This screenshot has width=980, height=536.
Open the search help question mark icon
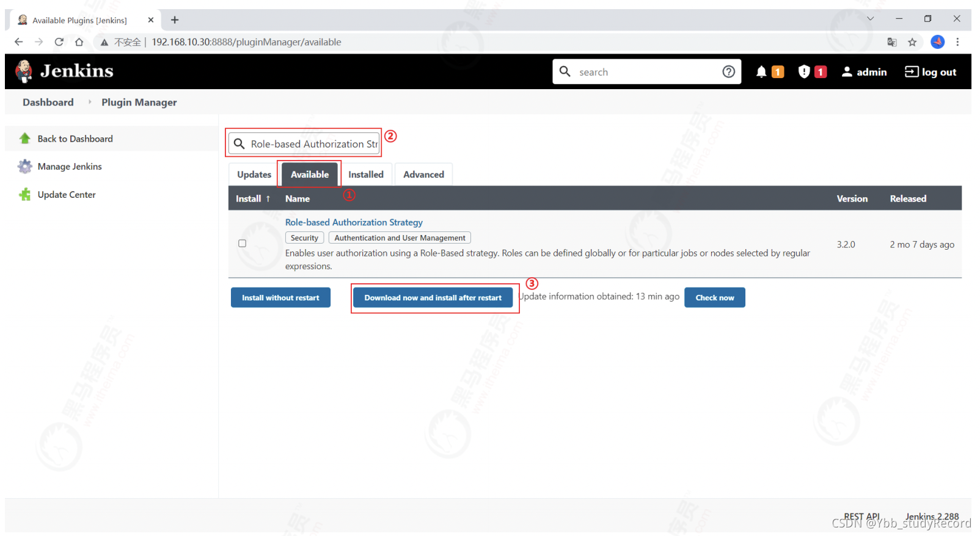(728, 71)
